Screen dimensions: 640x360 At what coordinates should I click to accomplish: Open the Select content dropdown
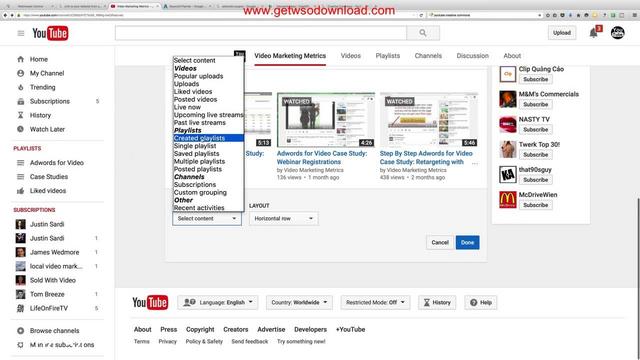point(207,218)
